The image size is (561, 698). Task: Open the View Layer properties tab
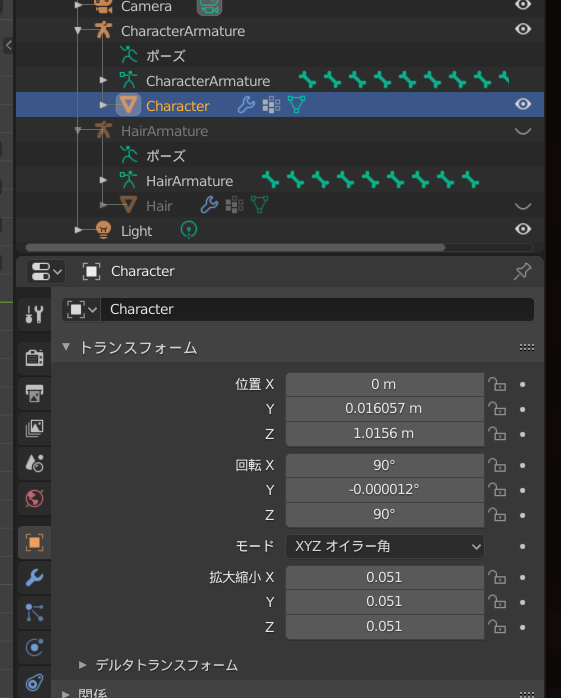click(34, 428)
